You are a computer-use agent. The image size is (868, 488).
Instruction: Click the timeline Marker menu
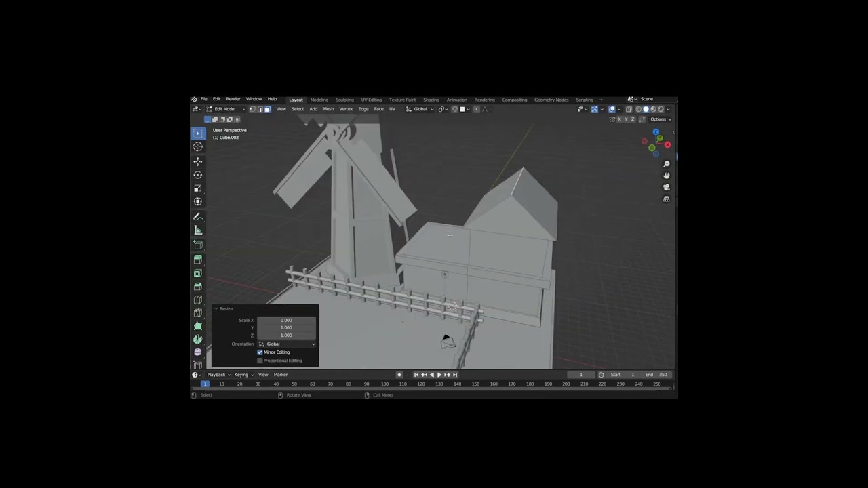pyautogui.click(x=281, y=375)
